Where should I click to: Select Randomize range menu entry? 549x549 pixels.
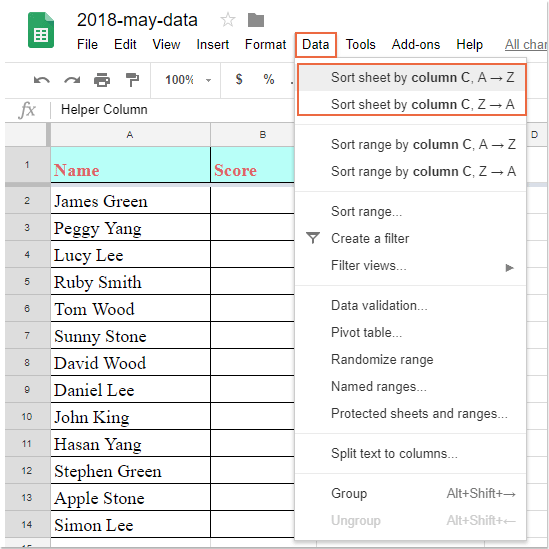382,360
